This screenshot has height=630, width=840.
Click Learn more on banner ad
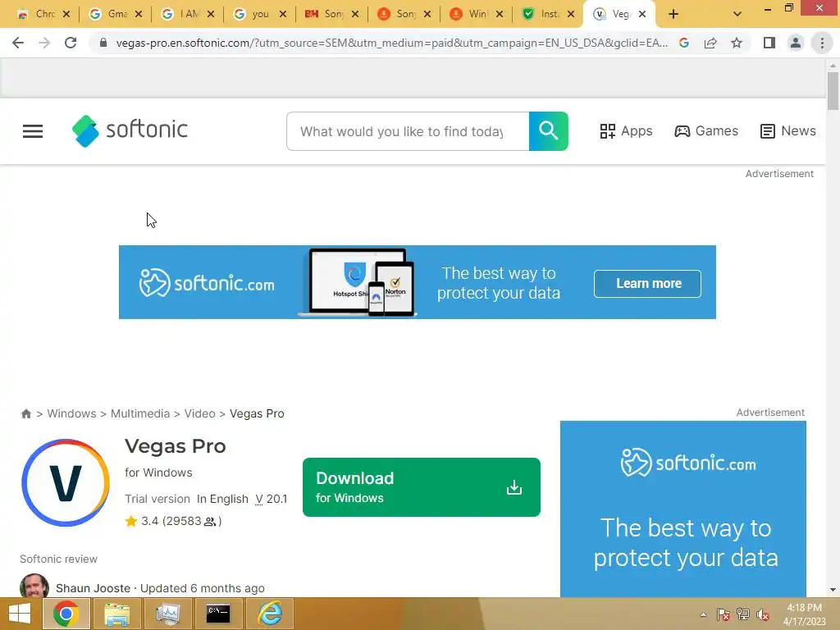pyautogui.click(x=648, y=283)
